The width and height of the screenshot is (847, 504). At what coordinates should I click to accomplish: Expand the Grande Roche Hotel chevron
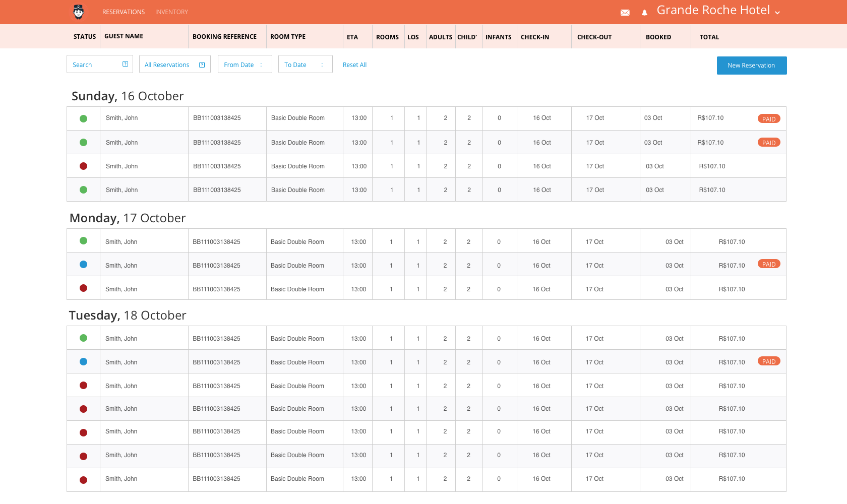(x=777, y=13)
